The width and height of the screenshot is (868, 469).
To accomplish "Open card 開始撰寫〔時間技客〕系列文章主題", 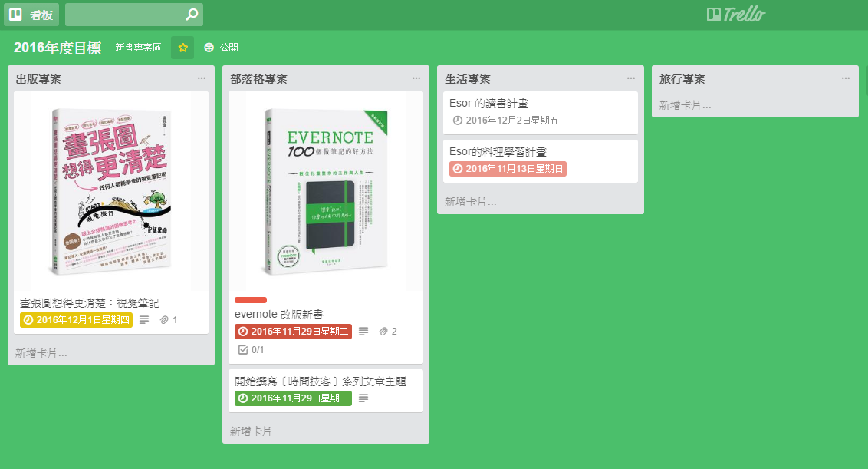I will 321,381.
